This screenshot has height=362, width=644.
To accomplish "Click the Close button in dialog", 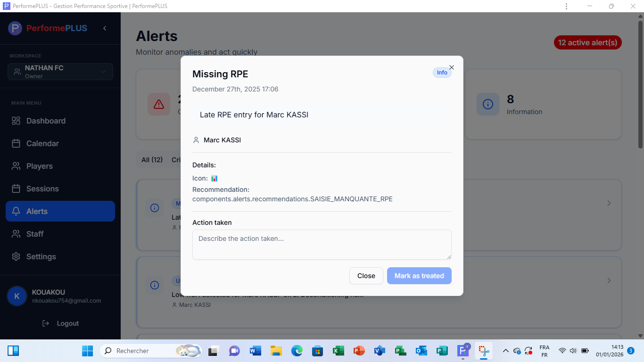I will coord(366,276).
